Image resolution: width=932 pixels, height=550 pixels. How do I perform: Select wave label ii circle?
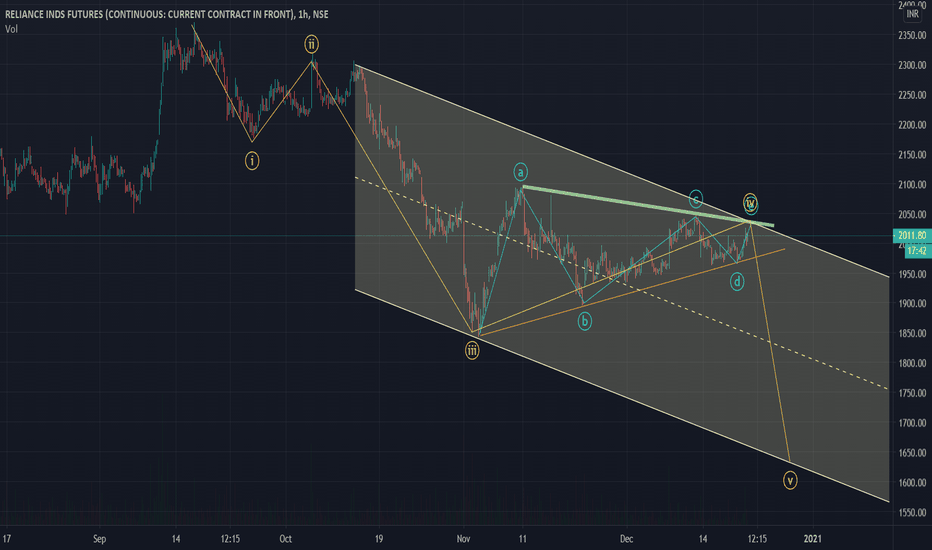click(311, 44)
